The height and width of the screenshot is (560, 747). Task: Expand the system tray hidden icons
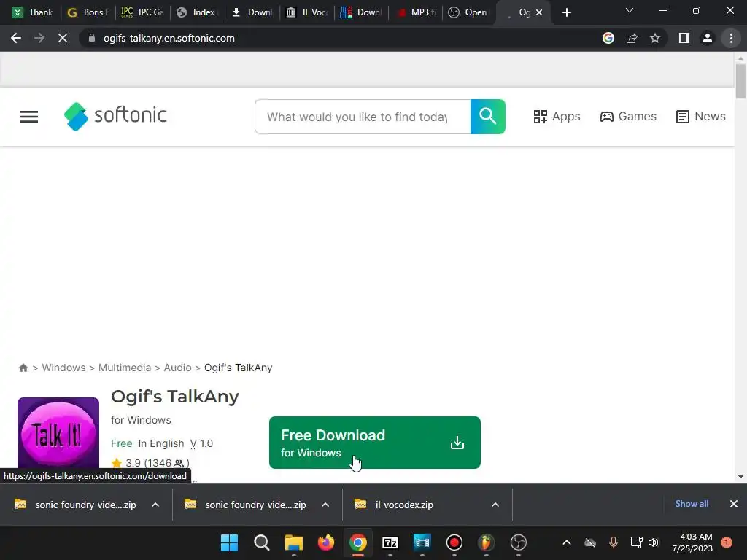click(x=566, y=542)
